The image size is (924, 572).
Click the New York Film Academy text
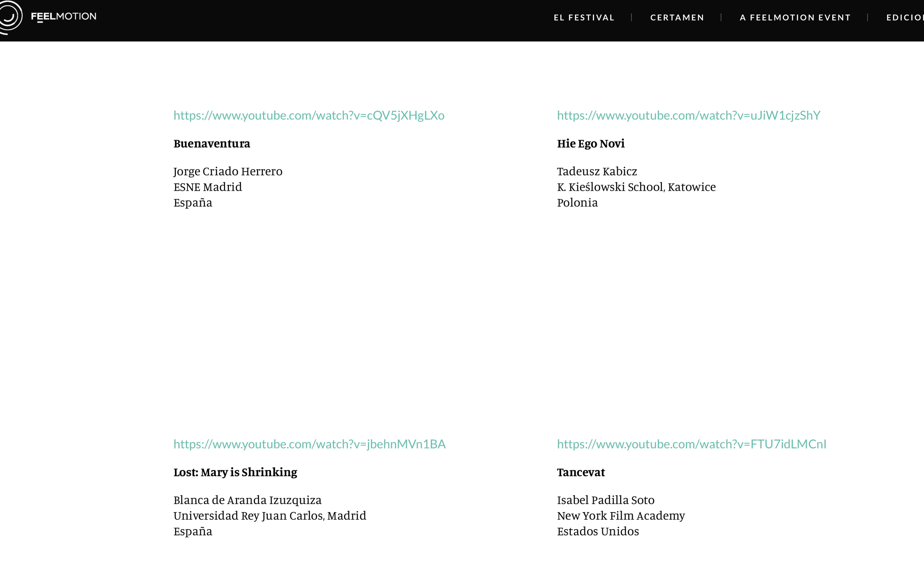[x=621, y=516]
